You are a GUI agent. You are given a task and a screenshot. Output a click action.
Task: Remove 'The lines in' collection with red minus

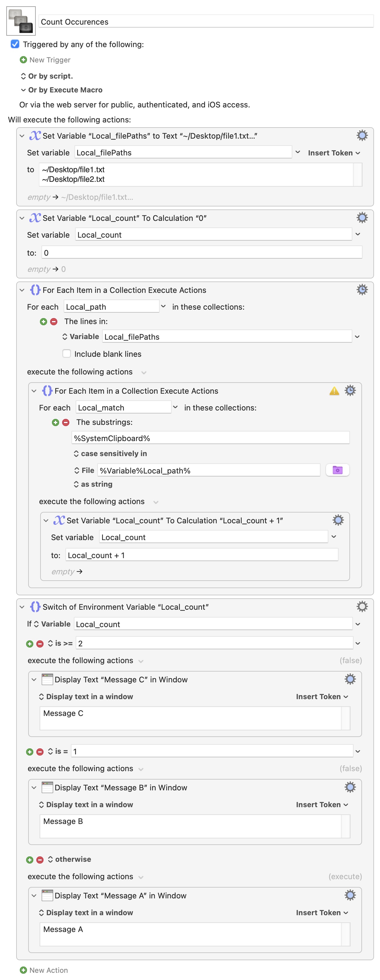(x=54, y=321)
